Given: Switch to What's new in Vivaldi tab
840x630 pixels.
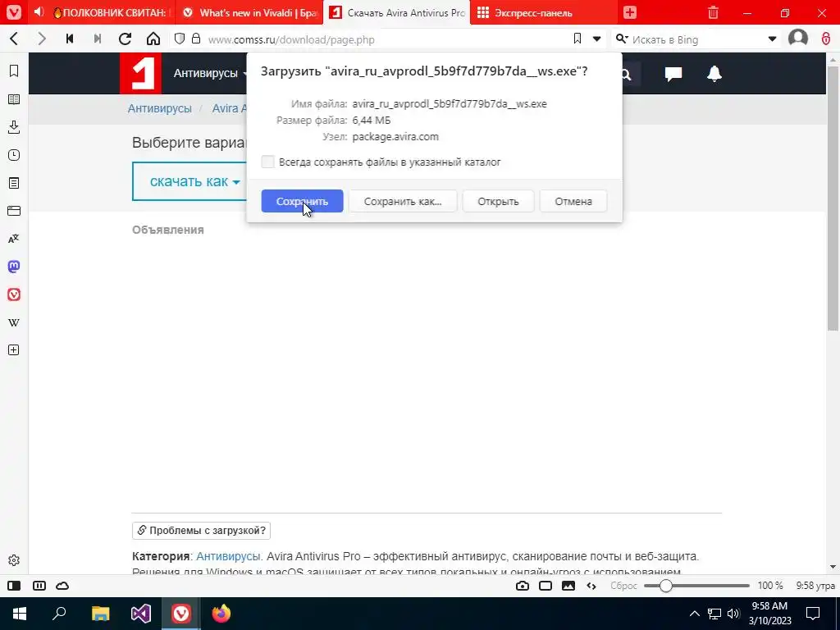Looking at the screenshot, I should point(250,12).
